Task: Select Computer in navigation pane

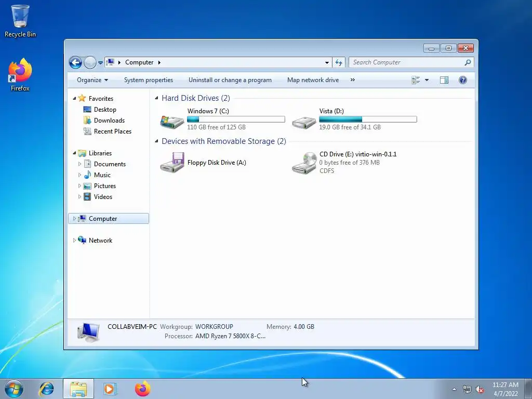Action: coord(103,219)
